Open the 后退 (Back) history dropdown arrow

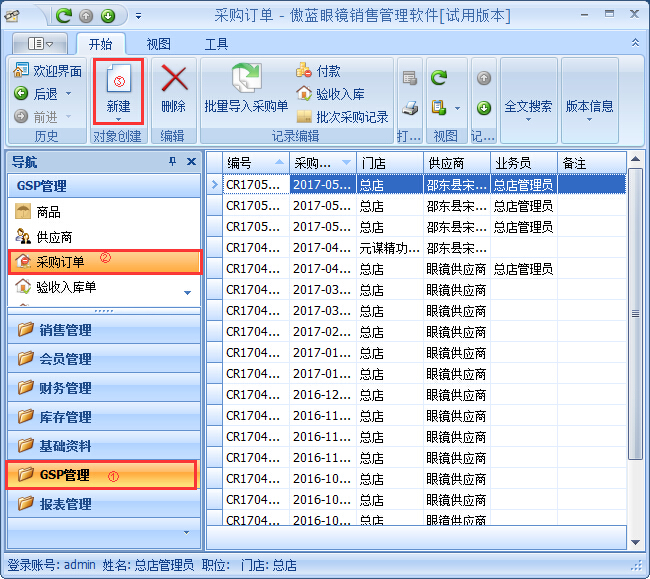[x=69, y=94]
